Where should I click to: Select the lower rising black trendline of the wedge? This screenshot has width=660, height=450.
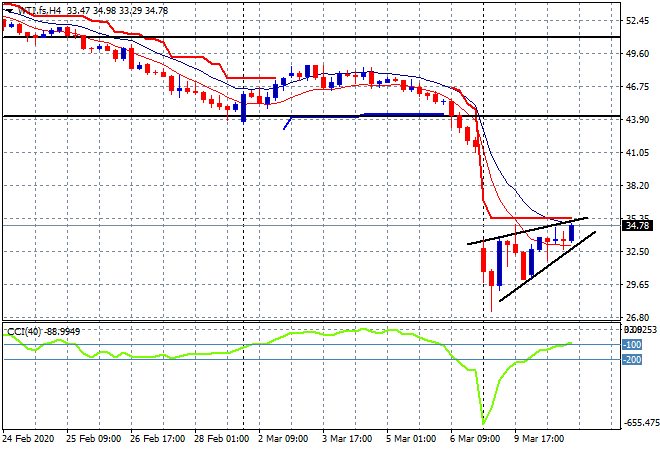547,266
